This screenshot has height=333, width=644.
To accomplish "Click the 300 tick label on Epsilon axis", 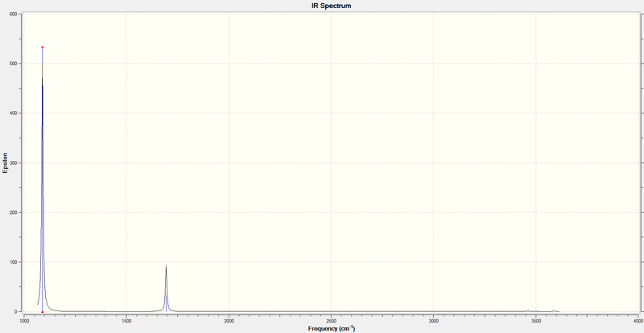I will pyautogui.click(x=13, y=163).
